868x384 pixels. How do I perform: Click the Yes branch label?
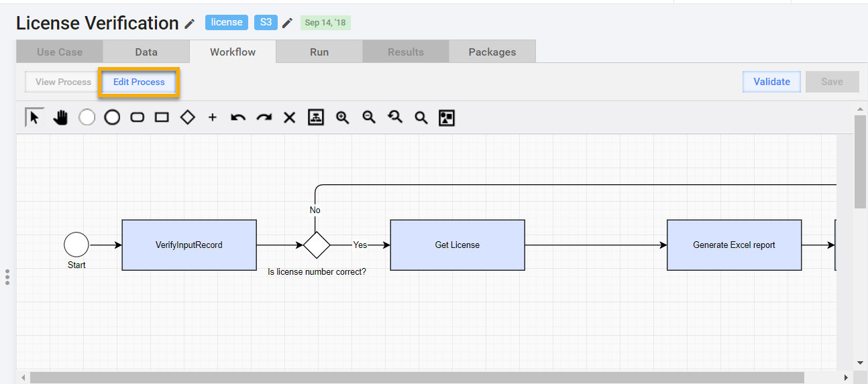(360, 245)
